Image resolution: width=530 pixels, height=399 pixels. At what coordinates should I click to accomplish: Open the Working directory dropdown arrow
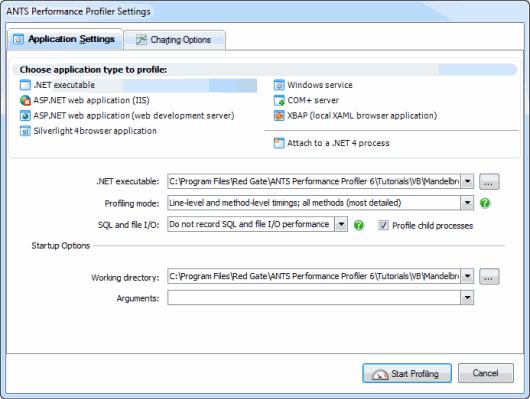467,276
